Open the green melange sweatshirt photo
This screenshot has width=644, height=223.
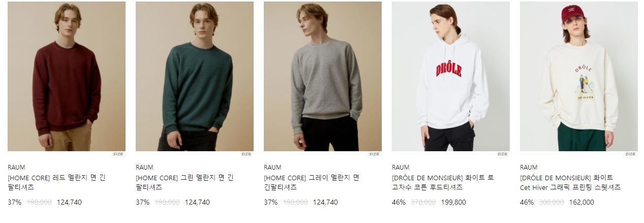coord(195,76)
